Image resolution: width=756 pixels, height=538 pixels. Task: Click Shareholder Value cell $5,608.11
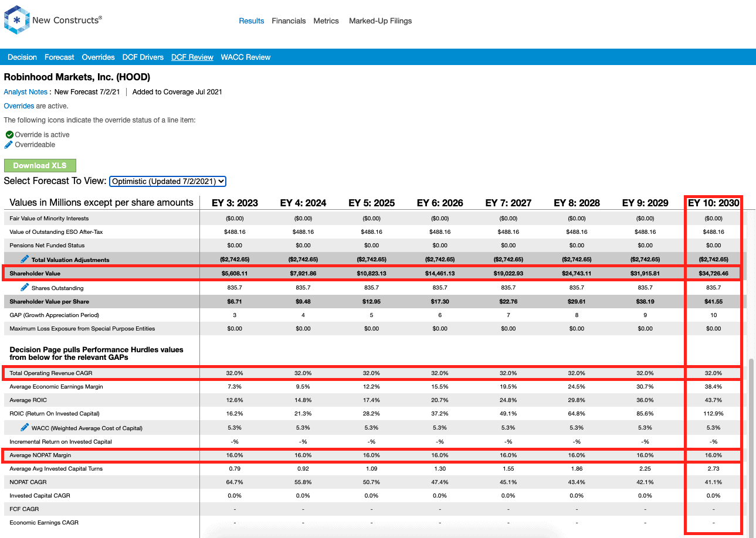pyautogui.click(x=235, y=273)
